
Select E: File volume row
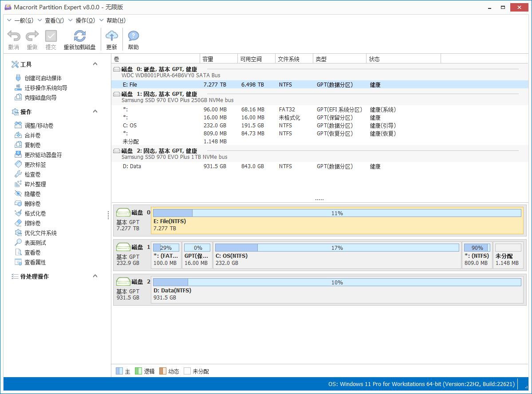319,84
